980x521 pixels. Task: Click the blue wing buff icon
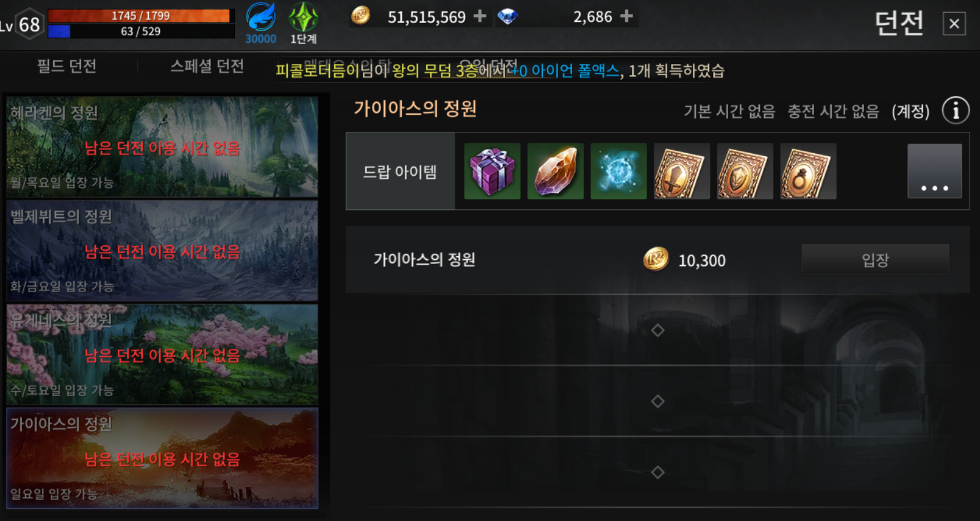coord(260,17)
